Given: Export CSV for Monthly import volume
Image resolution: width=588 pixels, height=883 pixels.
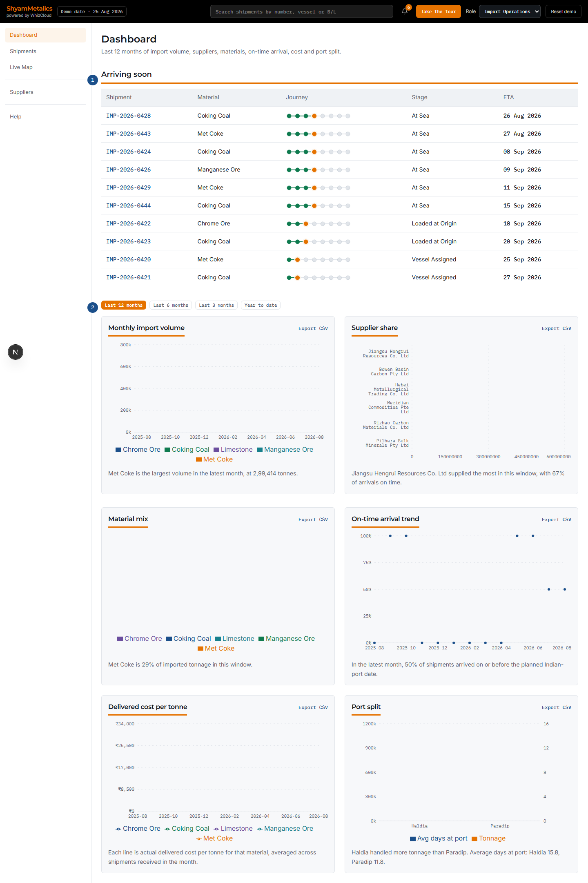Looking at the screenshot, I should 313,328.
